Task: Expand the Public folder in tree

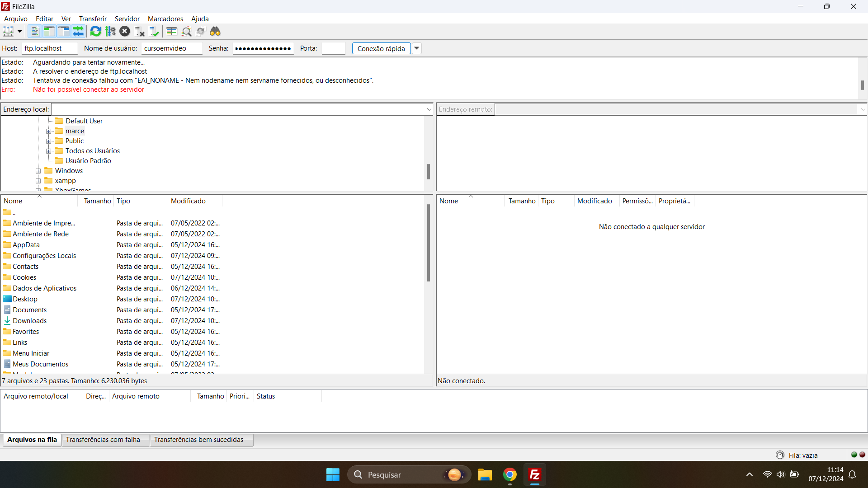Action: pos(49,141)
